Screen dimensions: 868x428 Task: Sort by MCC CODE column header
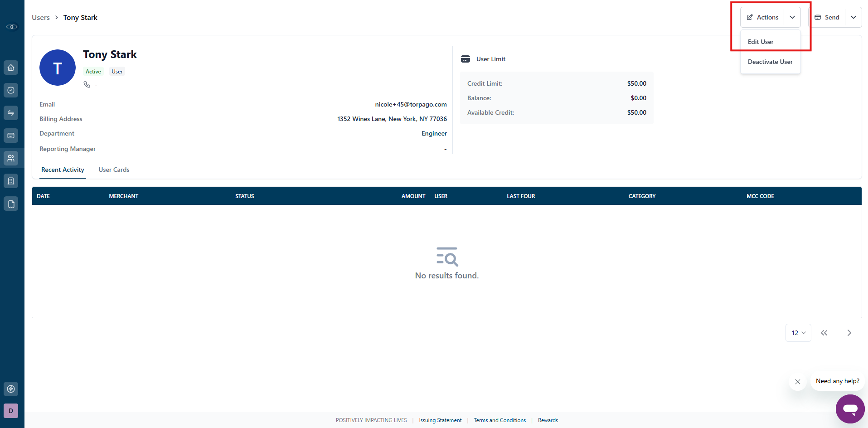pyautogui.click(x=760, y=196)
